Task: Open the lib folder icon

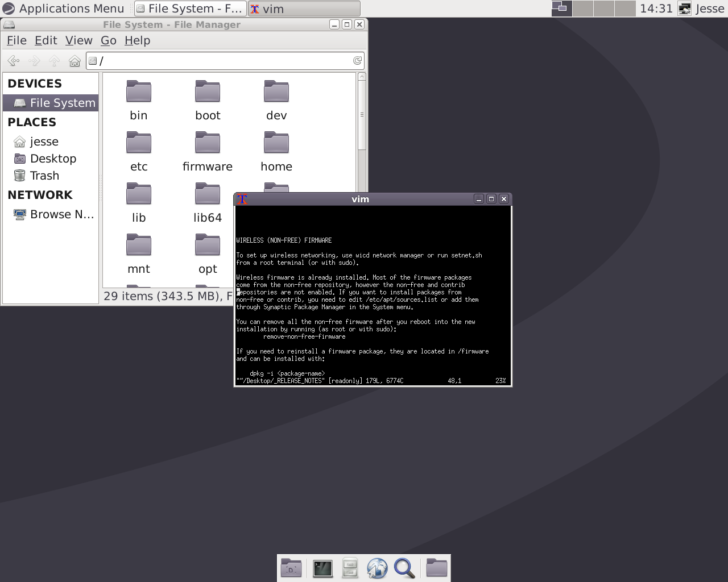Action: point(139,194)
